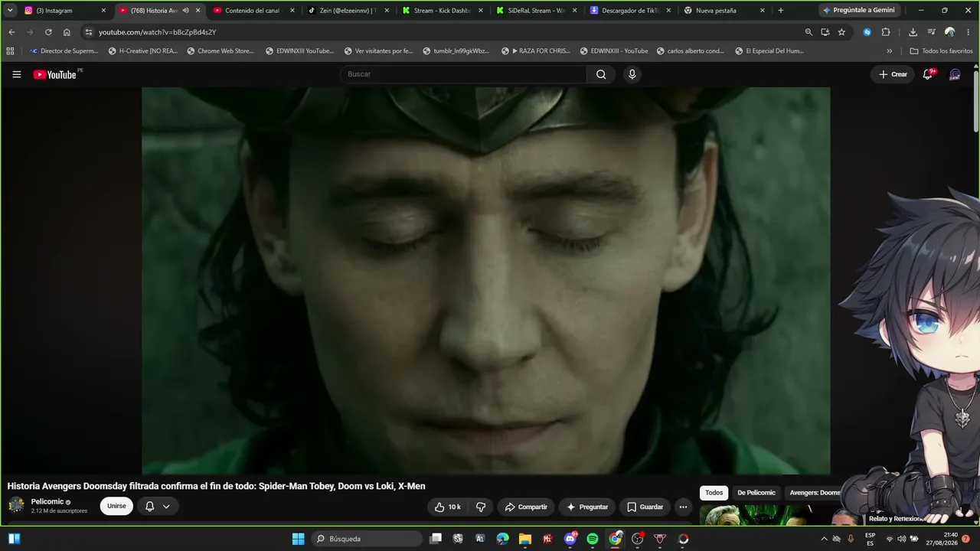The width and height of the screenshot is (980, 551).
Task: Switch to the Contenido del canal tab
Action: (252, 11)
